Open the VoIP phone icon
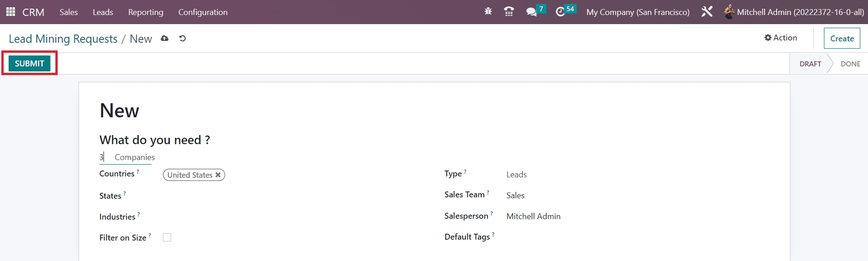868x261 pixels. [509, 12]
